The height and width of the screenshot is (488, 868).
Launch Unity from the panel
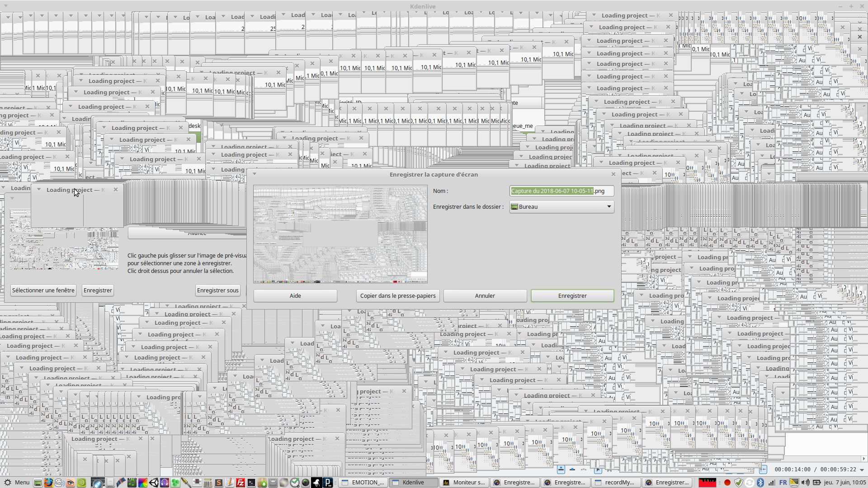154,483
